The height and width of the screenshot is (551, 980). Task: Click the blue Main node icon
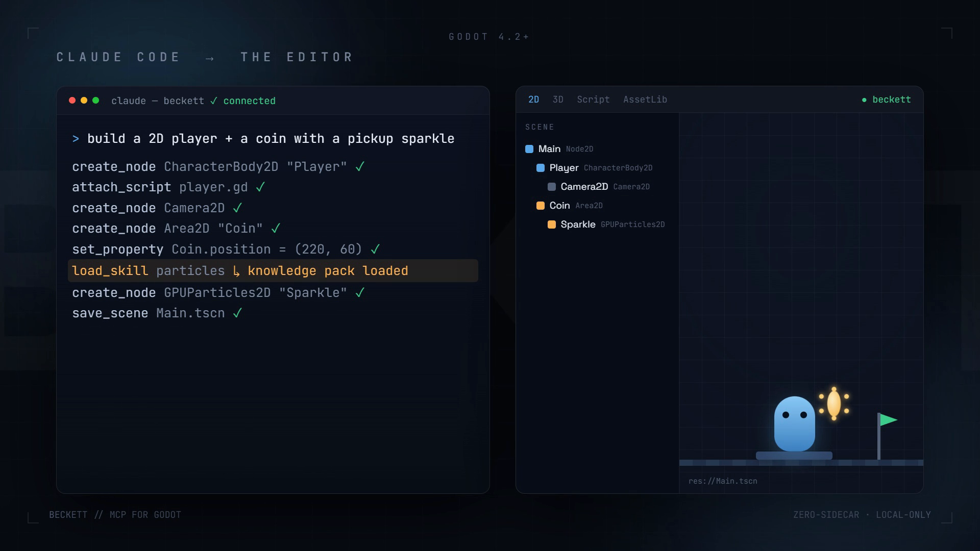click(529, 149)
